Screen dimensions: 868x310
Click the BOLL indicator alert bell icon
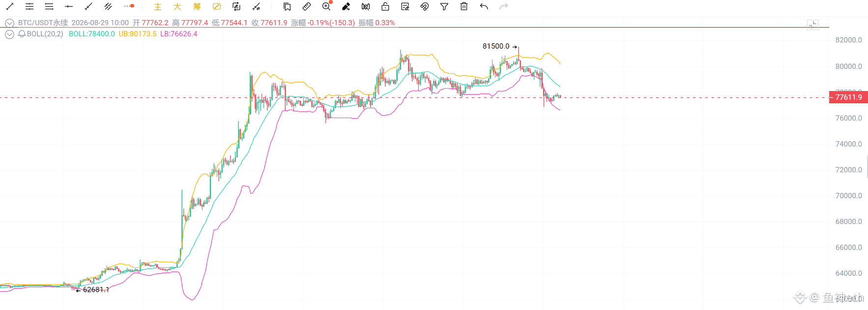[x=22, y=34]
